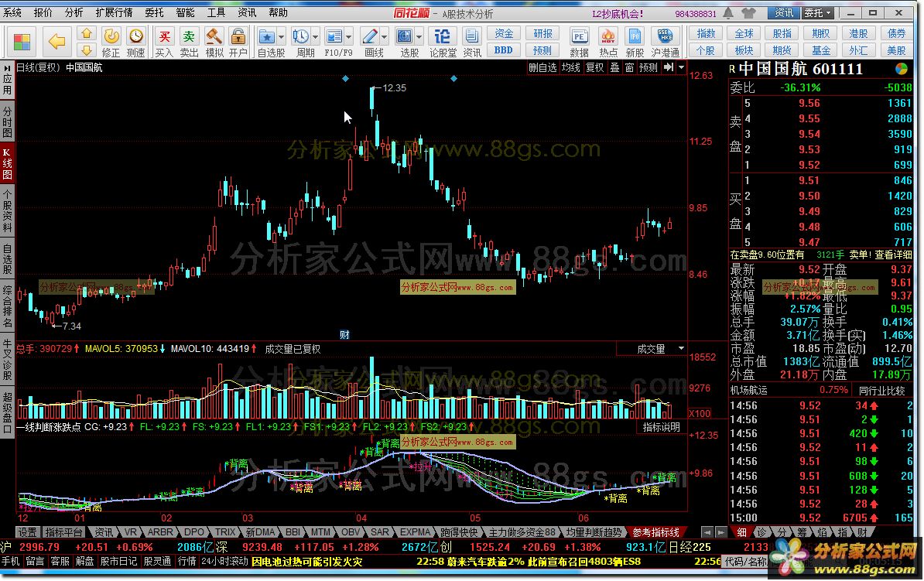Toggle 复权 price adjustment
924x581 pixels.
594,68
